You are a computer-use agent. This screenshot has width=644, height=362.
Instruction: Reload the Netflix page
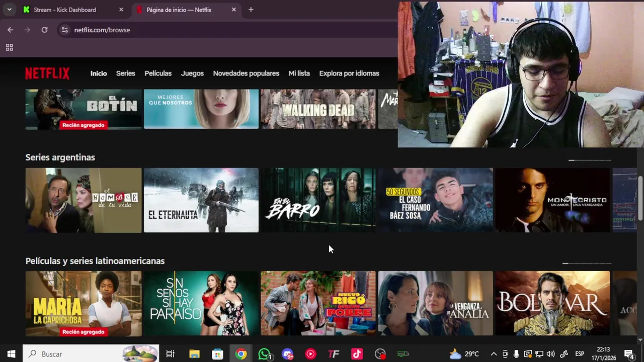point(44,30)
